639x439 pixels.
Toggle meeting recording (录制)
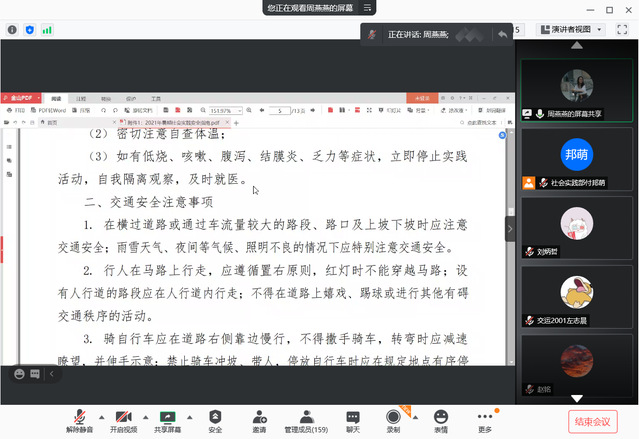pos(394,420)
